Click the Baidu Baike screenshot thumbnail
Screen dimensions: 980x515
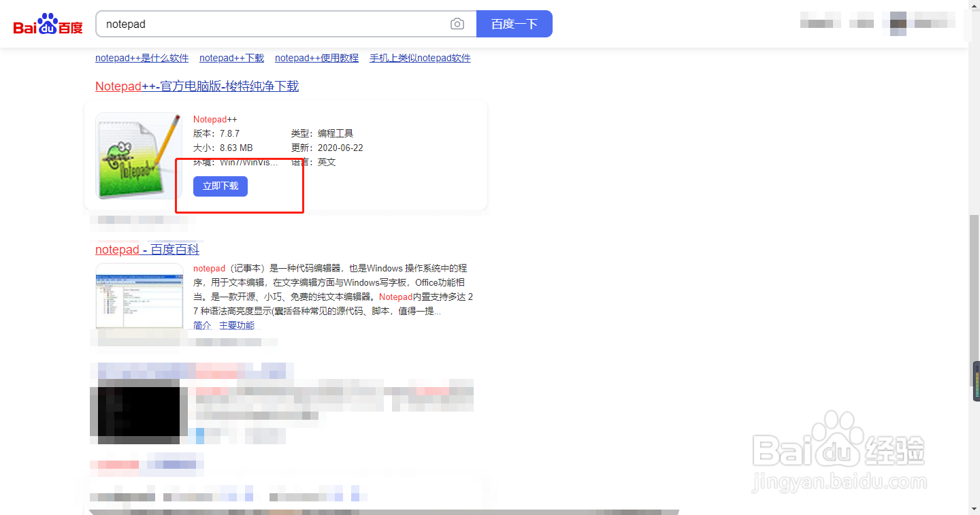pos(140,297)
